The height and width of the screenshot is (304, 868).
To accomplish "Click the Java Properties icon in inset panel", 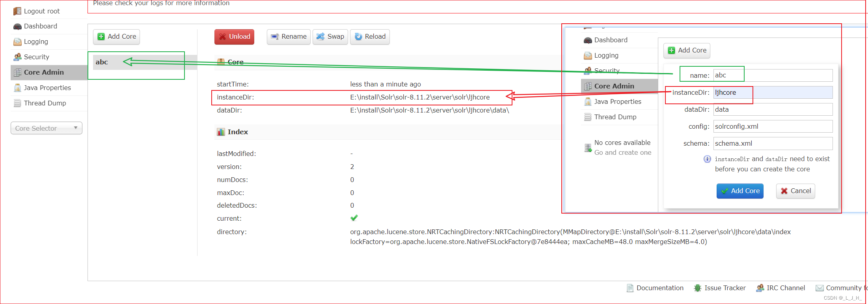I will [x=588, y=102].
